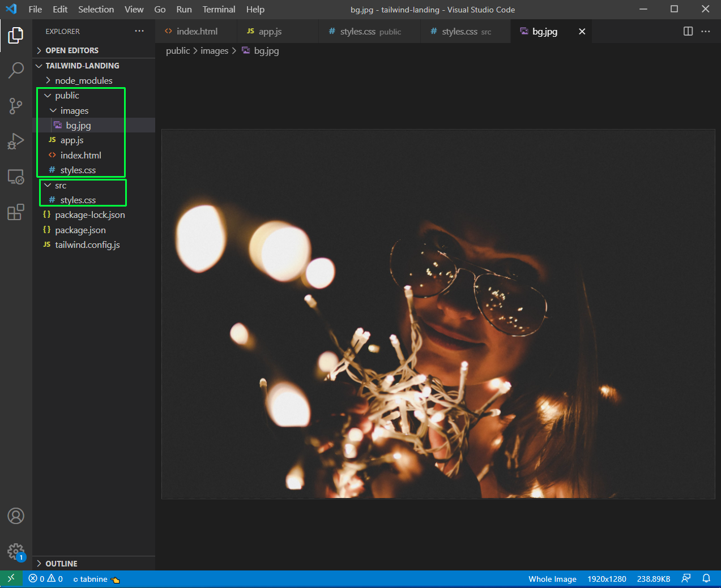Open the Selection menu
This screenshot has width=721, height=588.
tap(96, 9)
